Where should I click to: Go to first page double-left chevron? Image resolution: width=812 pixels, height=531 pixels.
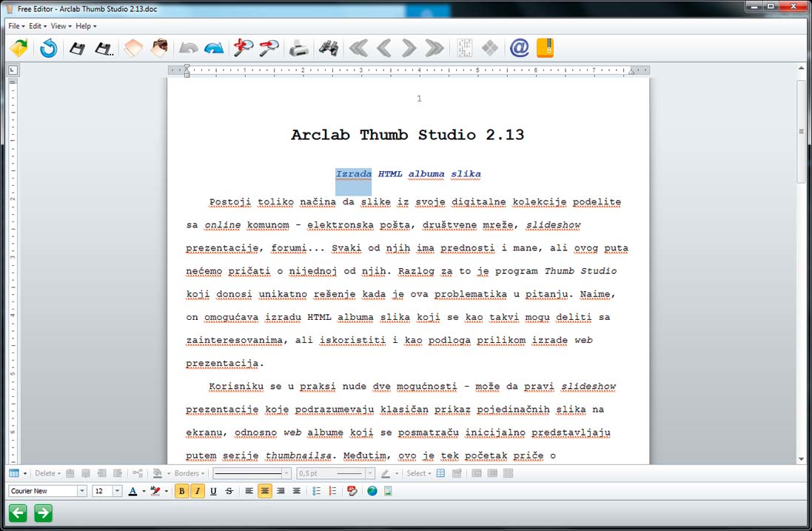358,48
